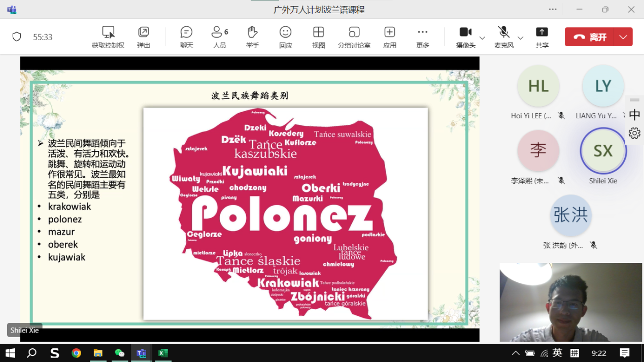Open the 聊天 chat panel

[186, 37]
